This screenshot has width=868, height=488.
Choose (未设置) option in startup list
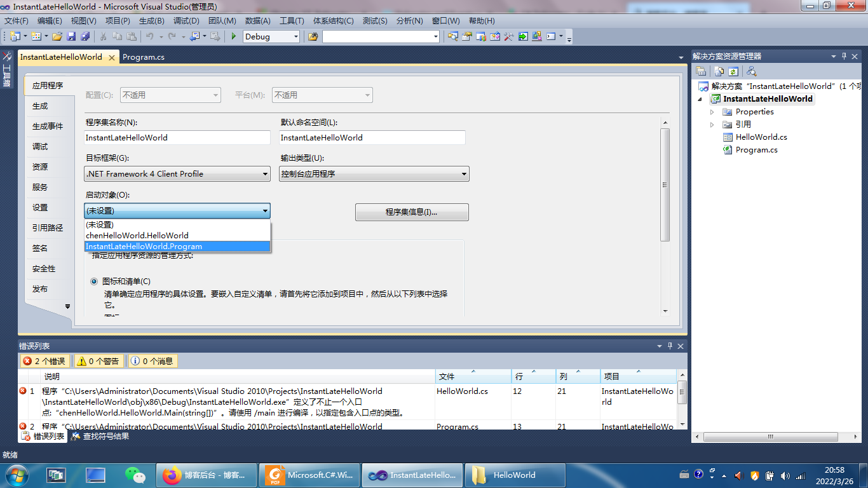pyautogui.click(x=178, y=225)
